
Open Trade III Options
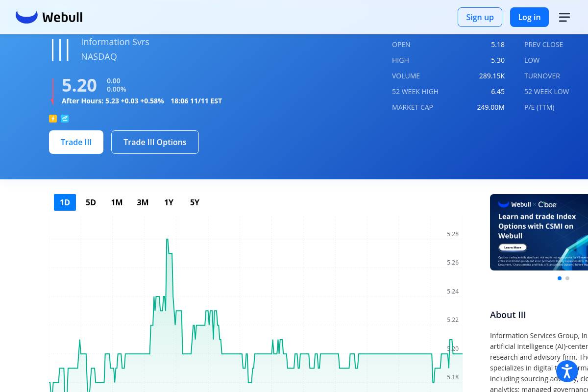coord(155,142)
